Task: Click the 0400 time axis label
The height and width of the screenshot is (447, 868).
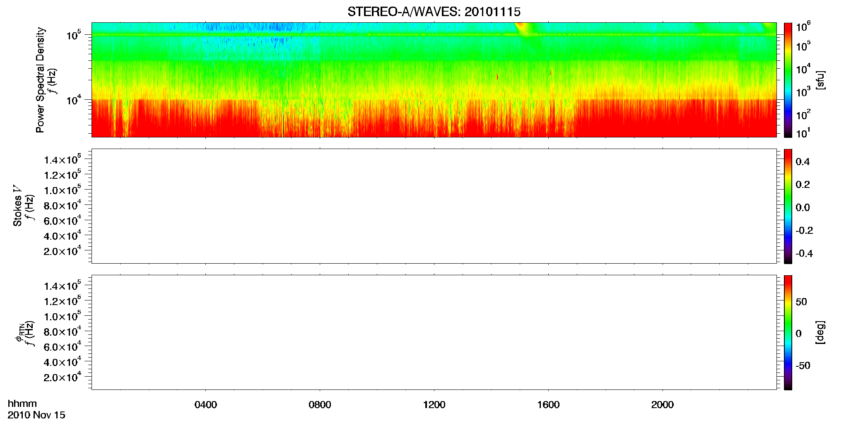Action: click(206, 405)
